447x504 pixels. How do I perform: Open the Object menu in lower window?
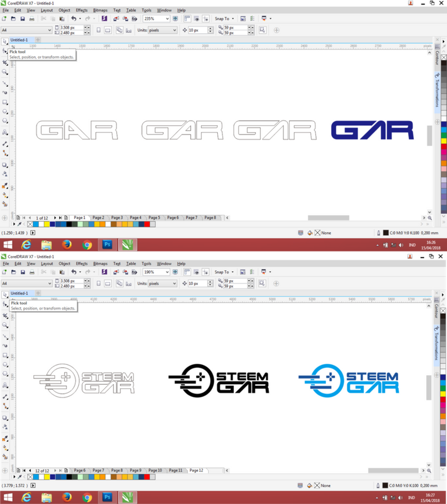pyautogui.click(x=64, y=264)
